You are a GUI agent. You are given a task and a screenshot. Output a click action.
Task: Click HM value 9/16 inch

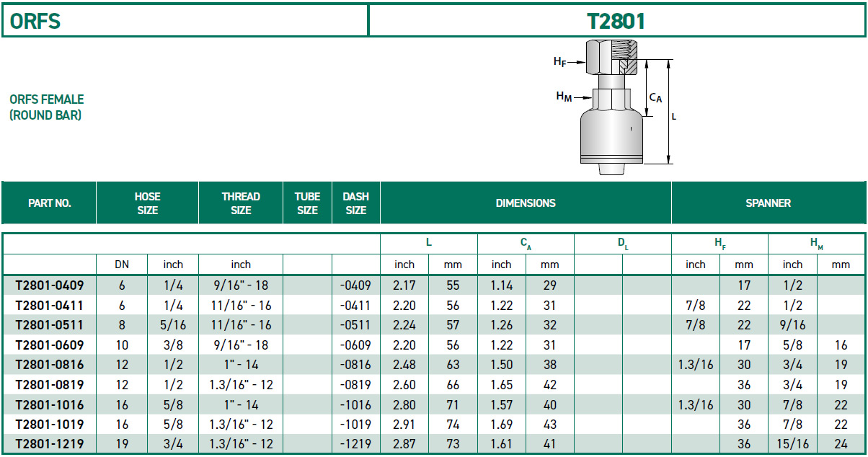point(792,325)
